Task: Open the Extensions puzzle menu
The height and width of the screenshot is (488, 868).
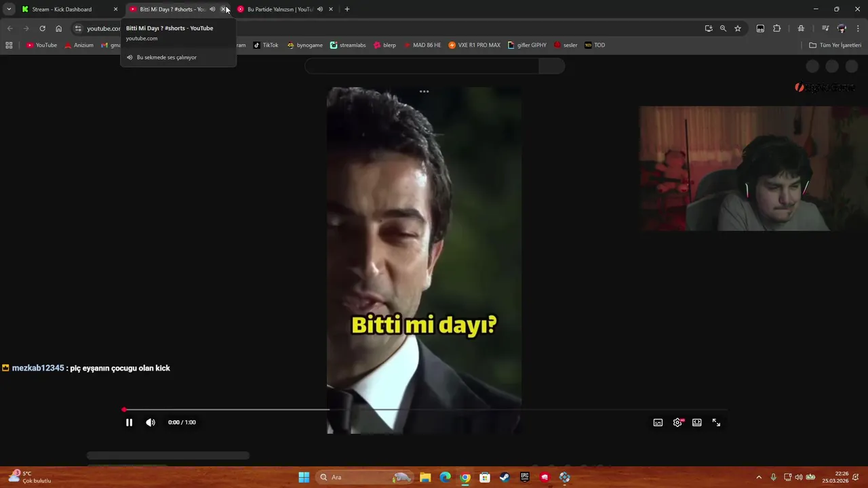Action: tap(777, 28)
